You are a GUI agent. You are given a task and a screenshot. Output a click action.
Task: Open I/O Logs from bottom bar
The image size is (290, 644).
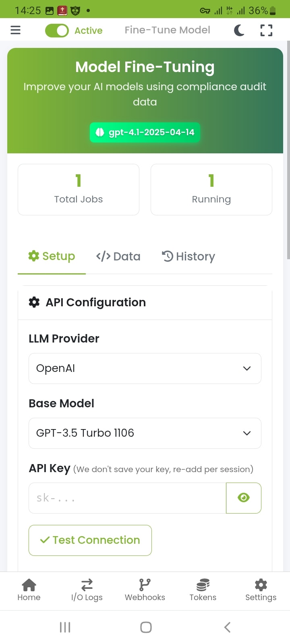[87, 590]
